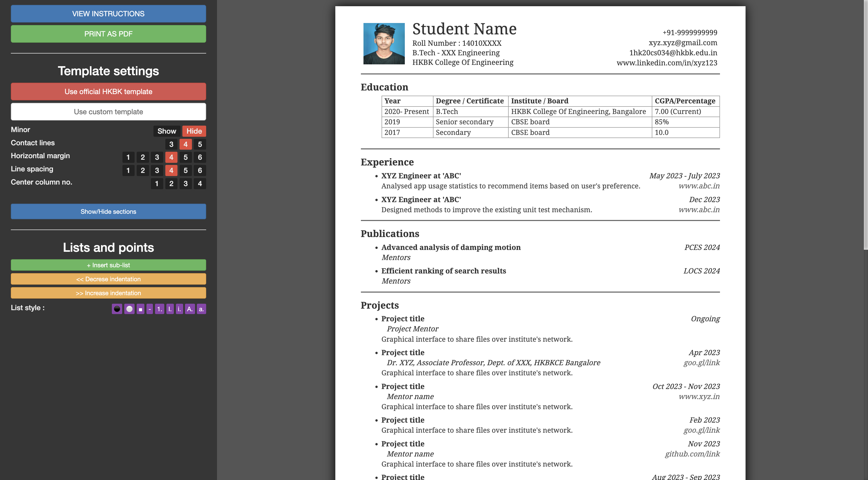868x480 pixels.
Task: Select numbered '1.' list style
Action: coord(159,309)
